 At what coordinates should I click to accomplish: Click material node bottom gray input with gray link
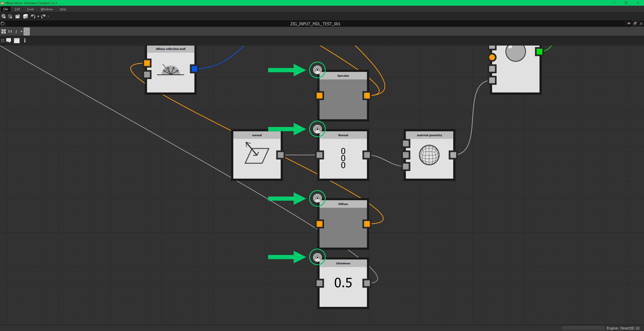492,80
